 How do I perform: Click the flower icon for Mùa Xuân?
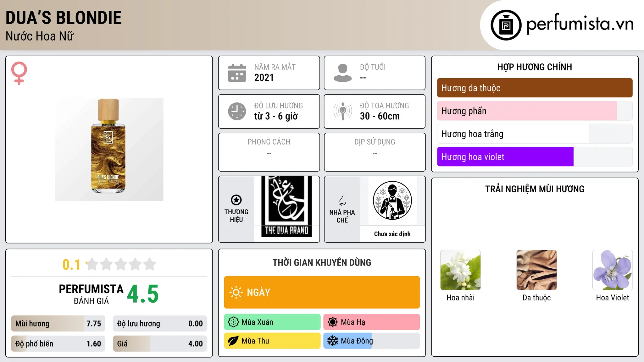coord(233,322)
